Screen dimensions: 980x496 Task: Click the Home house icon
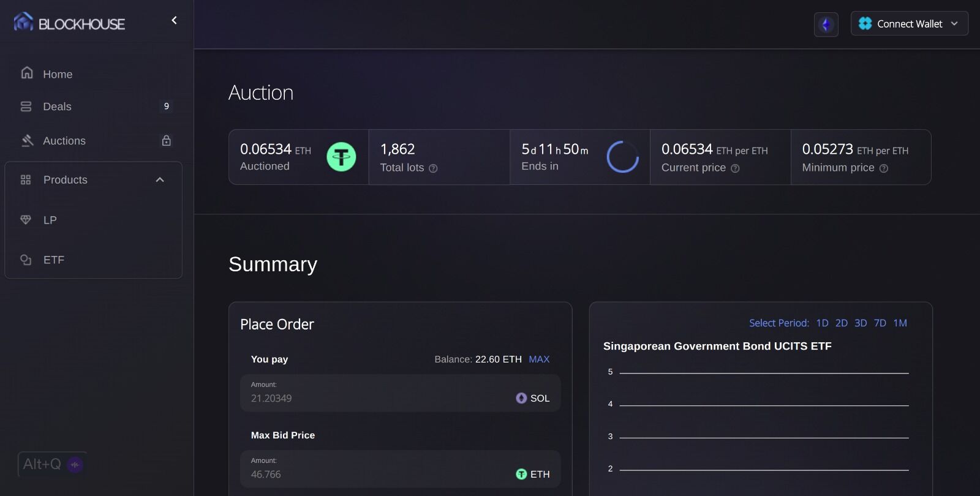(26, 73)
